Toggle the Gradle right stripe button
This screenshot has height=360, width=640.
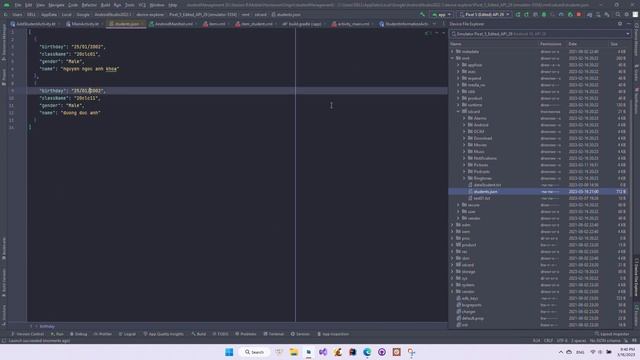click(636, 73)
